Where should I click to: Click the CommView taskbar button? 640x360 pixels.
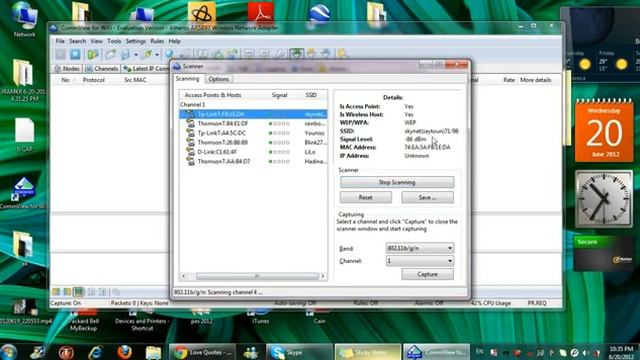pyautogui.click(x=436, y=352)
